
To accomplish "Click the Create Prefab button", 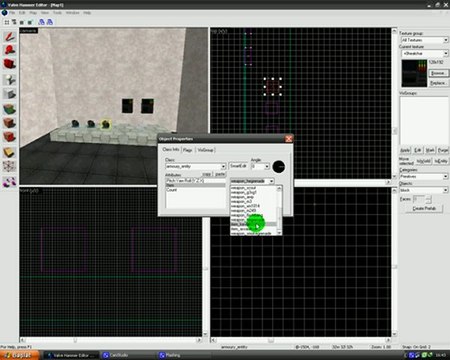I will click(424, 208).
